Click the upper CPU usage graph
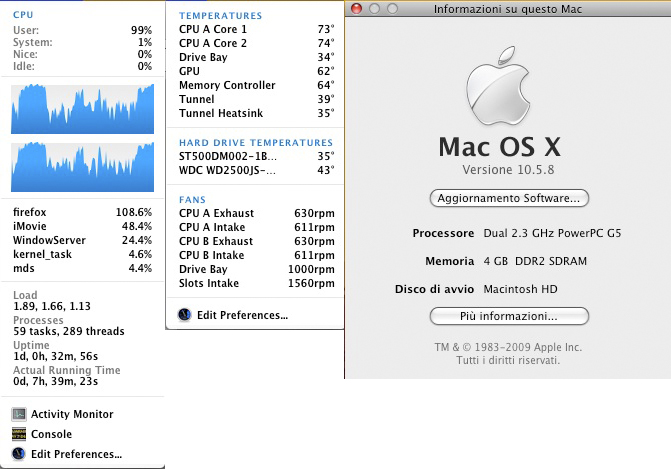Viewport: 671px width, 469px height. [83, 109]
